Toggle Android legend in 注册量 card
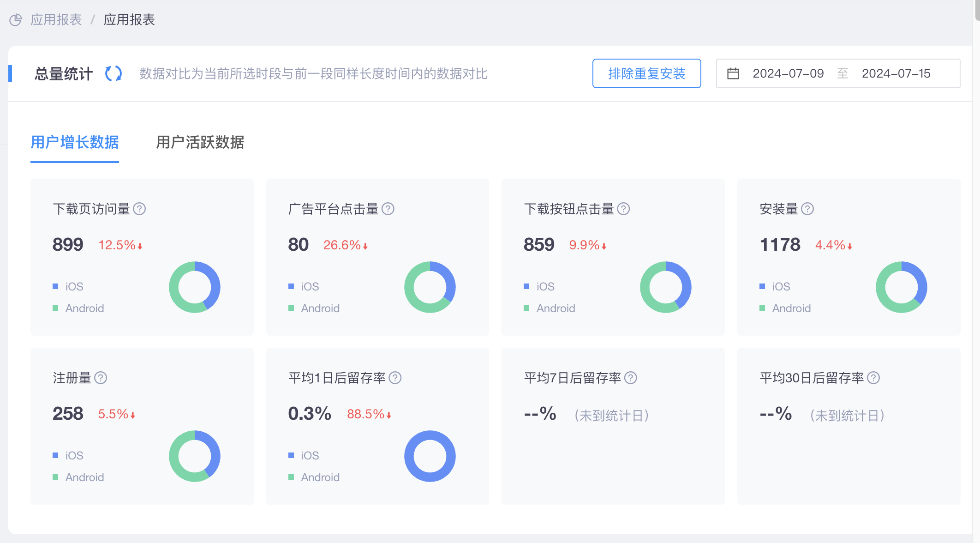Image resolution: width=980 pixels, height=543 pixels. [x=78, y=477]
